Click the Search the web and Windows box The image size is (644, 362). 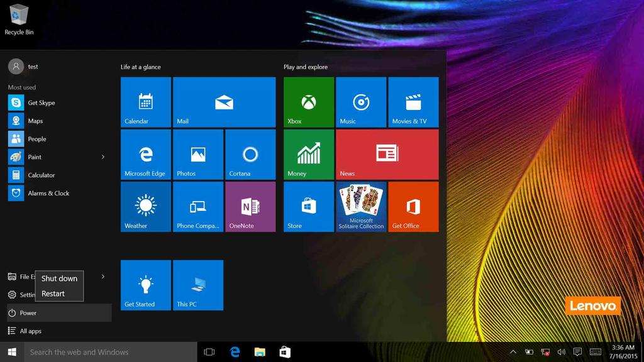coord(111,352)
